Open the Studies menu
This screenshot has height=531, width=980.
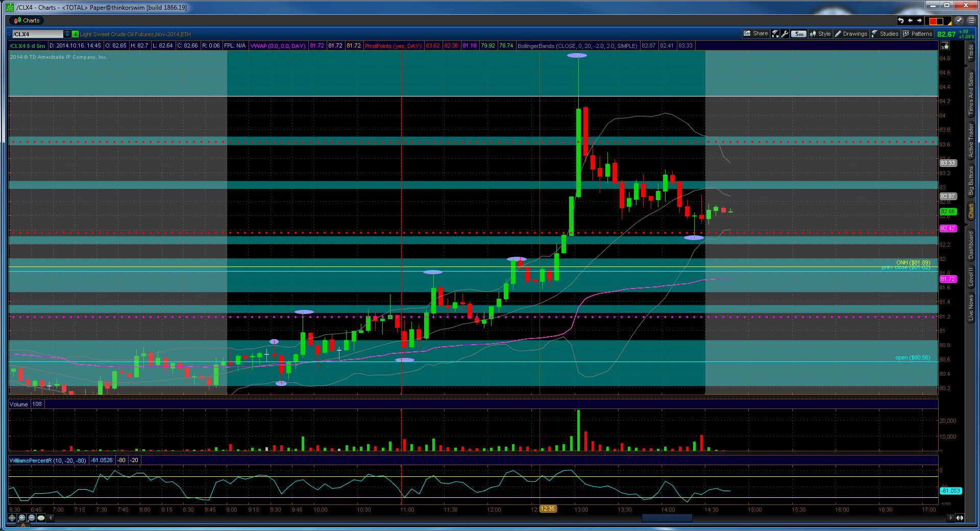click(x=885, y=34)
